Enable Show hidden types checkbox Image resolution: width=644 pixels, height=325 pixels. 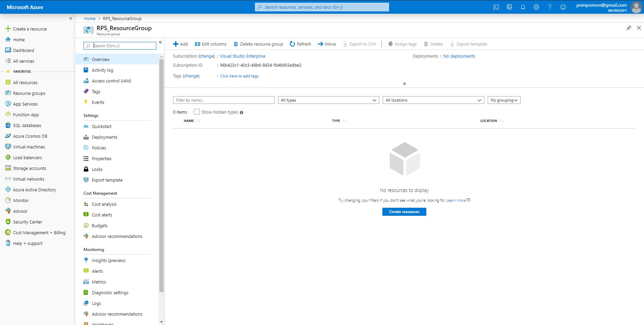coord(197,112)
